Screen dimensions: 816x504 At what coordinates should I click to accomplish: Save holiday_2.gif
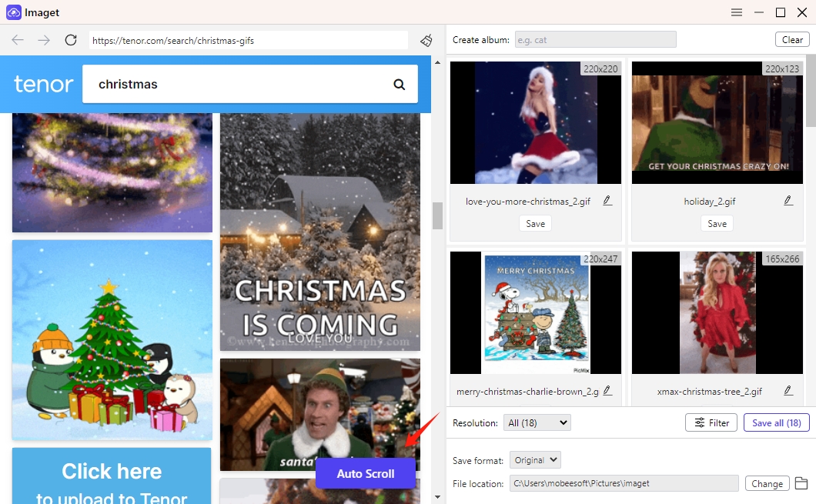[x=717, y=224]
